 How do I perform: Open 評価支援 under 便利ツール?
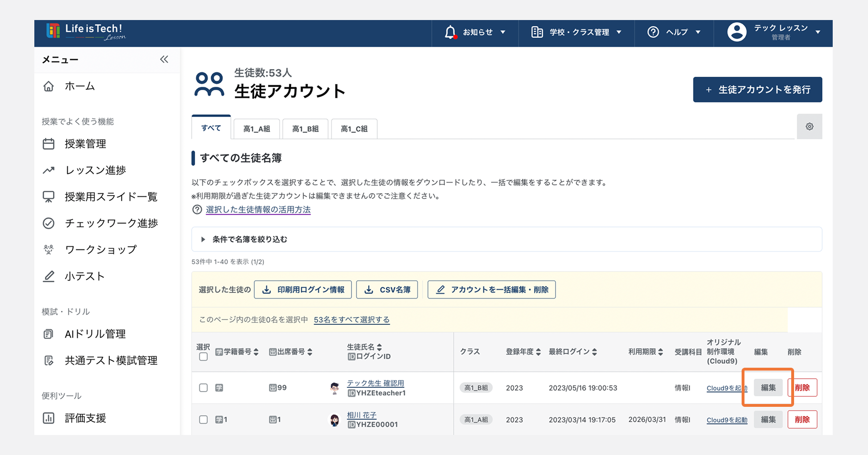[x=85, y=418]
